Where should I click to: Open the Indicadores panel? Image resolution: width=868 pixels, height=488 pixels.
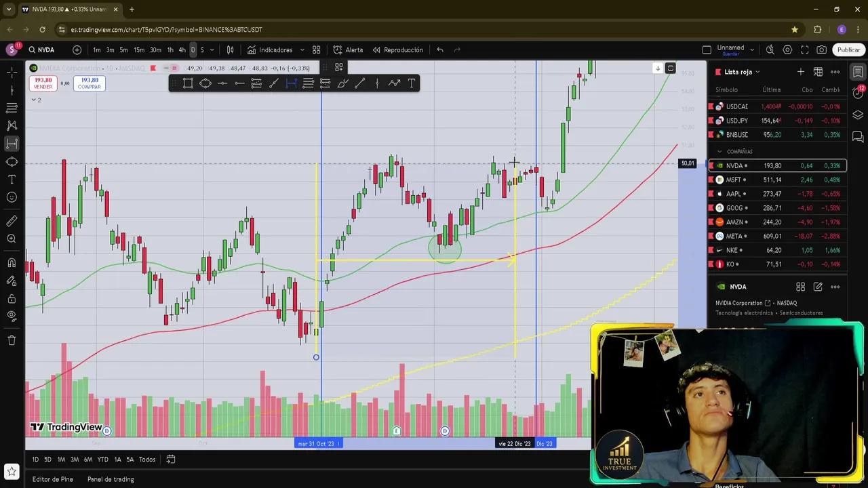click(x=270, y=49)
